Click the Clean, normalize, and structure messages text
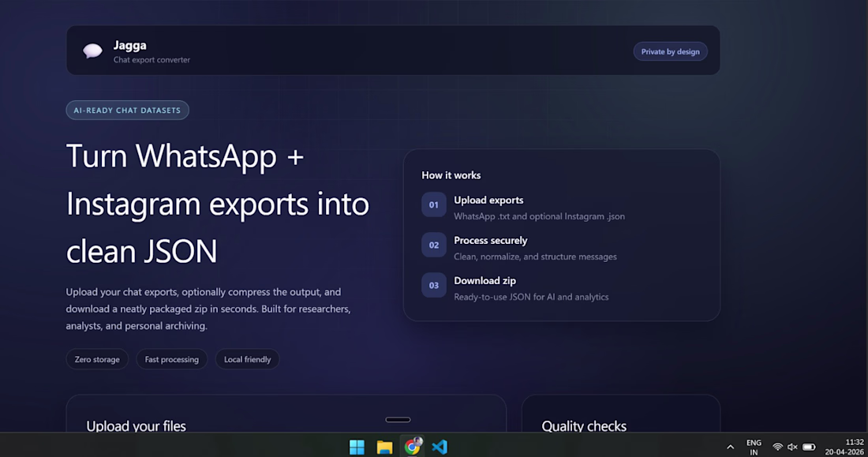This screenshot has width=868, height=457. (535, 257)
